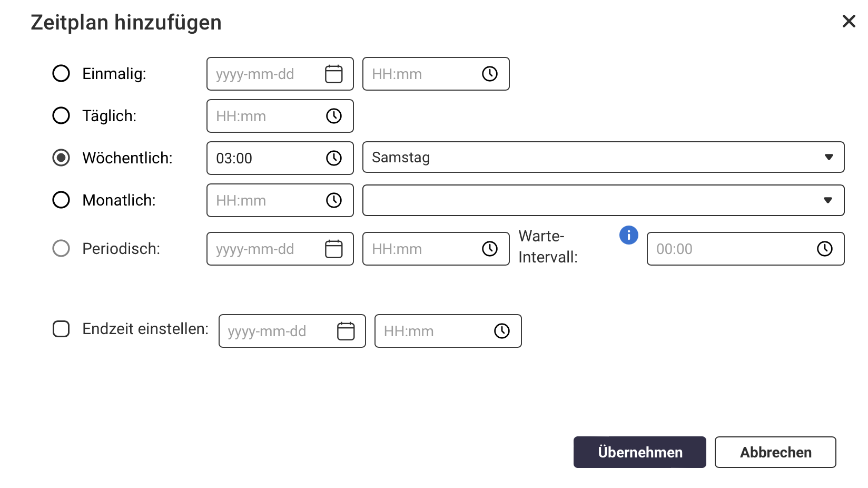Focus the Wöchentlich 03:00 time field
Image resolution: width=868 pixels, height=488 pixels.
coord(280,158)
